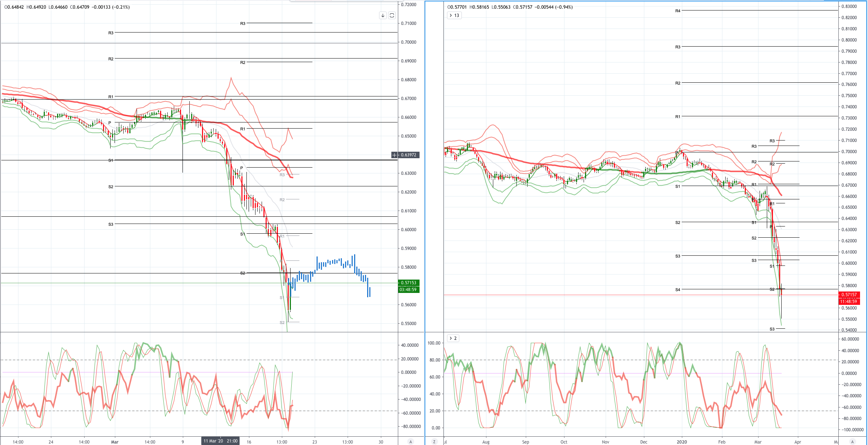
Task: Click the 'O0.64842' open value
Action: [13, 7]
